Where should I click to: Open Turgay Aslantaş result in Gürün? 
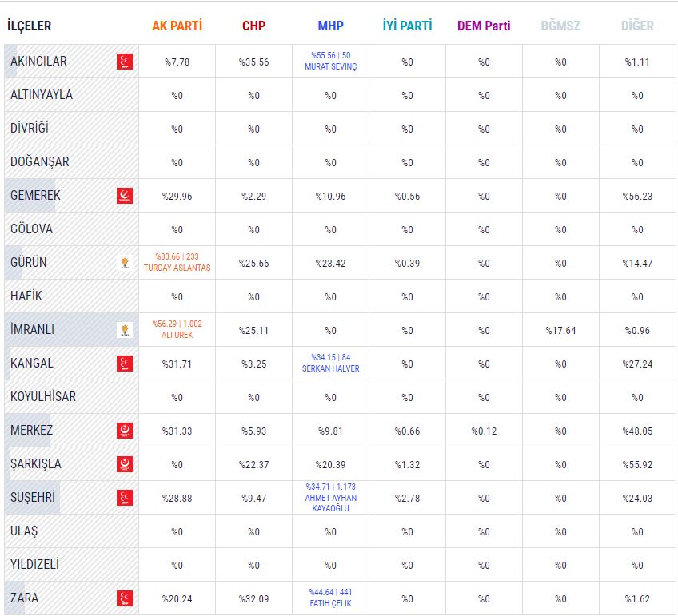pos(177,263)
